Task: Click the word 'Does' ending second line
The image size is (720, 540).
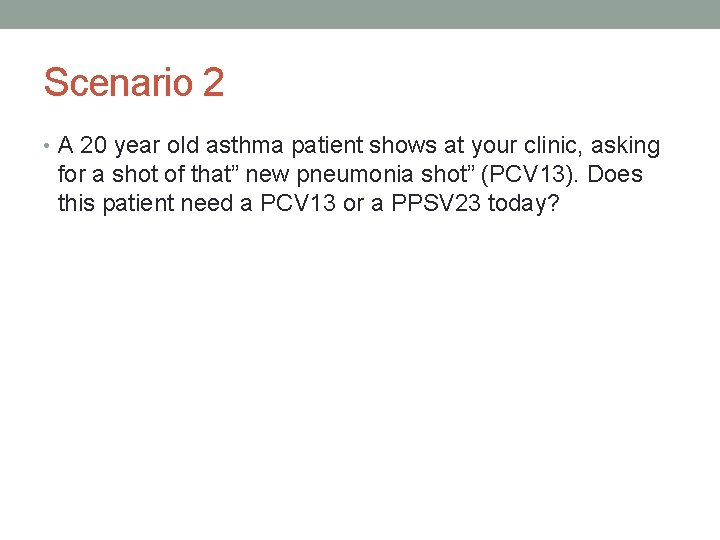Action: point(614,174)
